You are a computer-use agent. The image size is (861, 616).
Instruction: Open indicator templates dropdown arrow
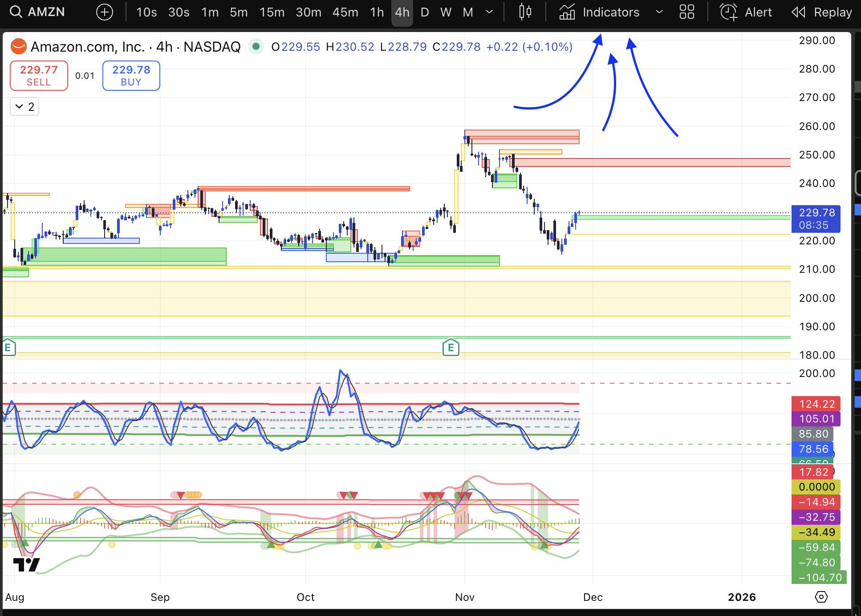pyautogui.click(x=659, y=12)
